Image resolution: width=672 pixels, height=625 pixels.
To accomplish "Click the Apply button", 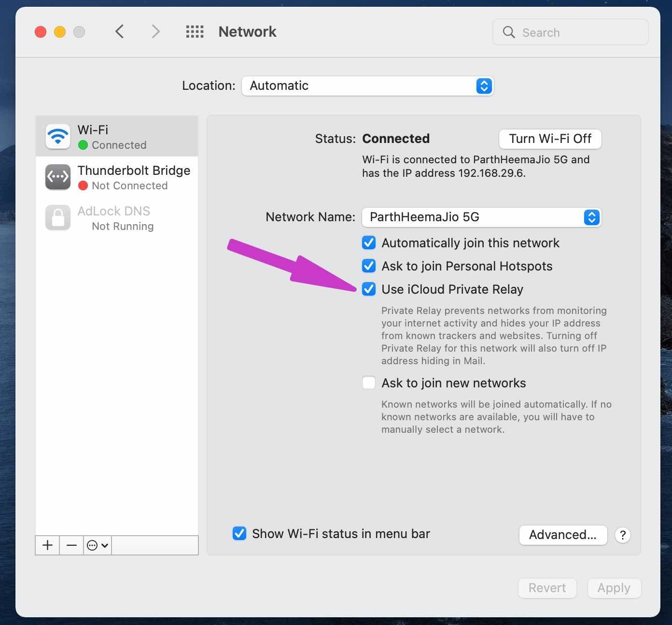I will click(x=614, y=588).
